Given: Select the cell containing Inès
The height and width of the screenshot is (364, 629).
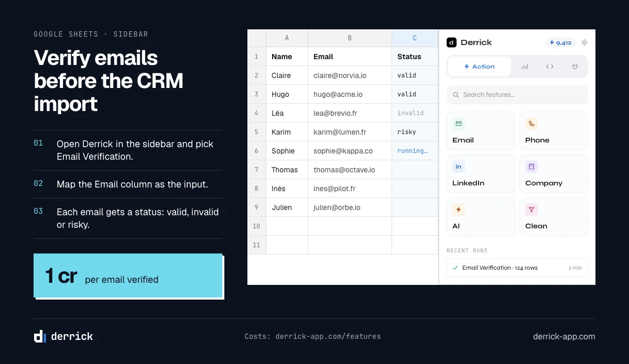Looking at the screenshot, I should pyautogui.click(x=287, y=189).
